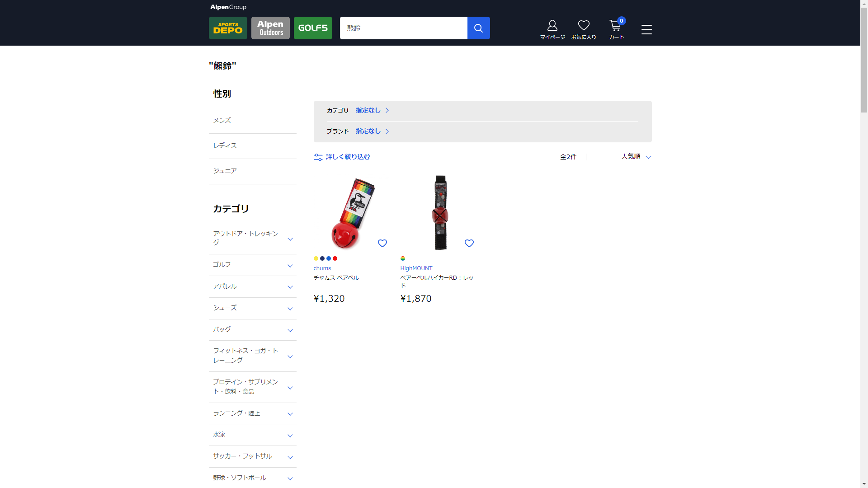The width and height of the screenshot is (868, 488).
Task: Select the レディス gender filter
Action: (x=225, y=145)
